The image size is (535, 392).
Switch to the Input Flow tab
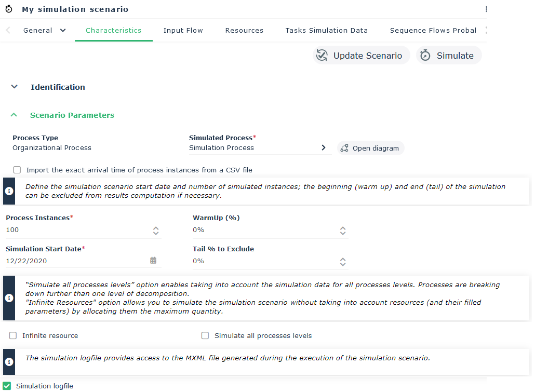pyautogui.click(x=183, y=30)
